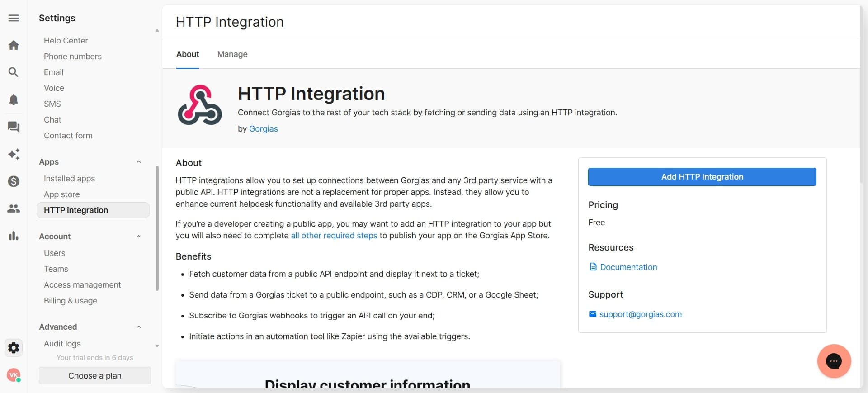Click the user avatar icon
Image resolution: width=868 pixels, height=393 pixels.
pyautogui.click(x=14, y=375)
